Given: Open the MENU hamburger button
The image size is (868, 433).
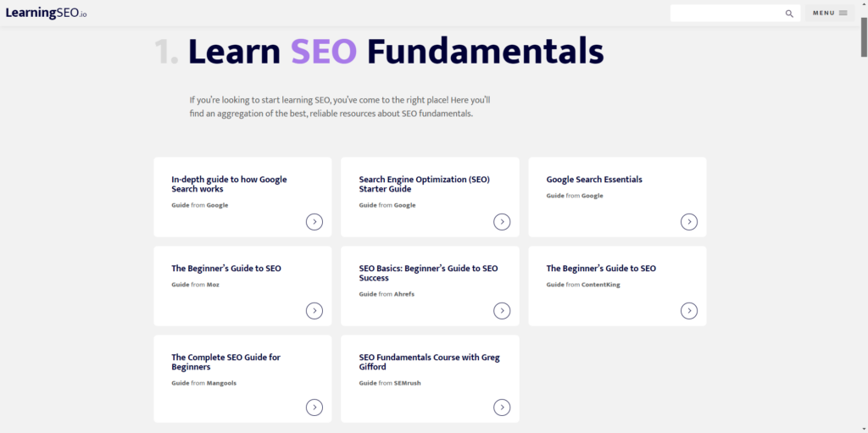Looking at the screenshot, I should [830, 14].
